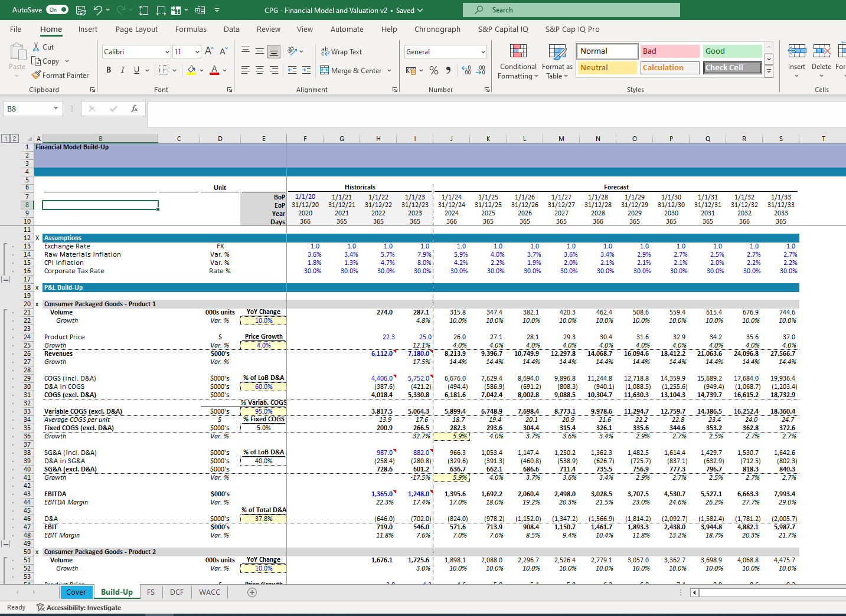Click the Name Box showing B8

coord(28,109)
